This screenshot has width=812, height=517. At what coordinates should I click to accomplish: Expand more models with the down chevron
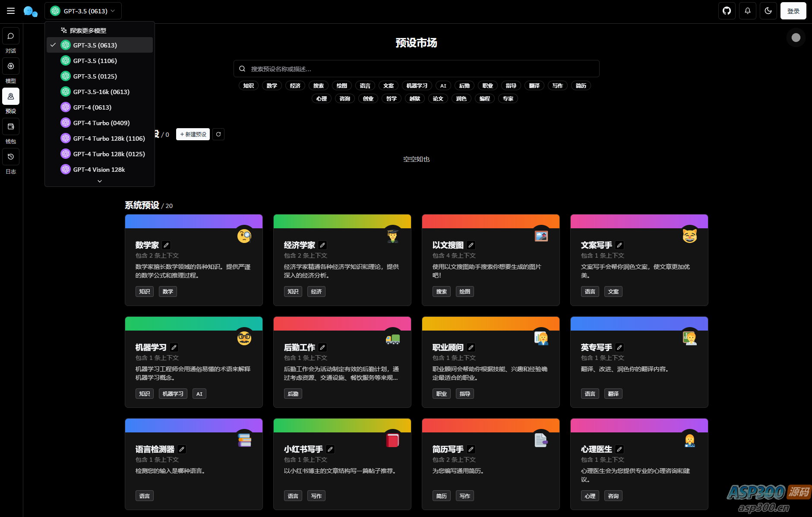(x=100, y=181)
